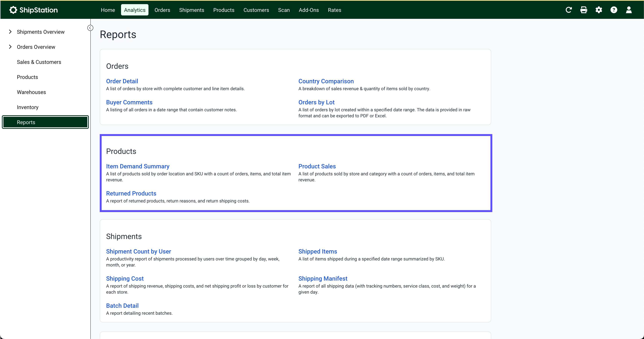Open the printer icon menu
The height and width of the screenshot is (339, 644).
584,10
